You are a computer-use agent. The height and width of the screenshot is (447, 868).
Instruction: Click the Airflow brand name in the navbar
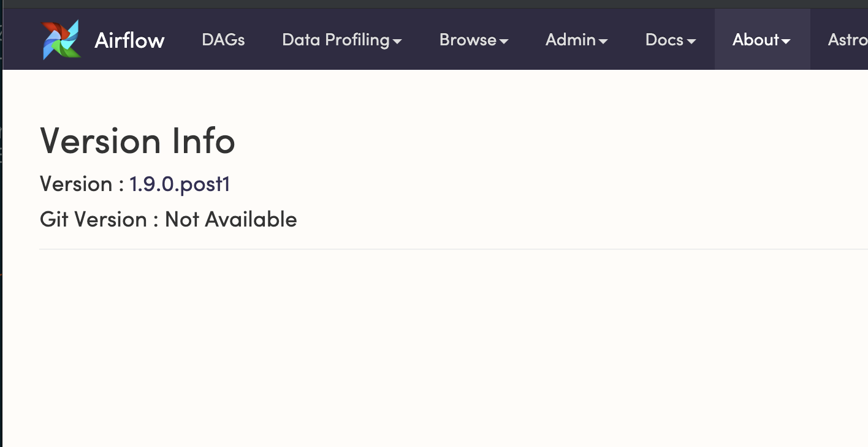(129, 39)
